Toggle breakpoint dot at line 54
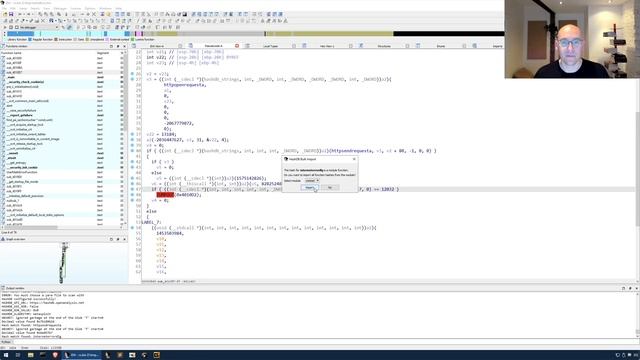 [x=132, y=228]
